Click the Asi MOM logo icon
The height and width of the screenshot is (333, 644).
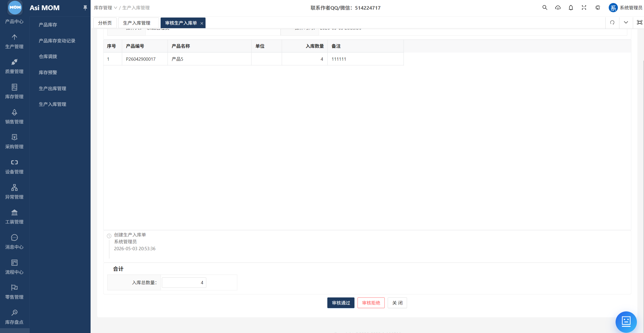pyautogui.click(x=15, y=7)
